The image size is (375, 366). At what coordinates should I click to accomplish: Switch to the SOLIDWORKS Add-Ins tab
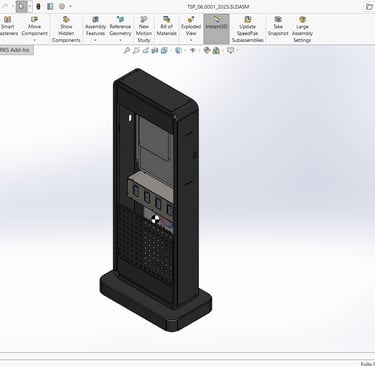point(16,50)
